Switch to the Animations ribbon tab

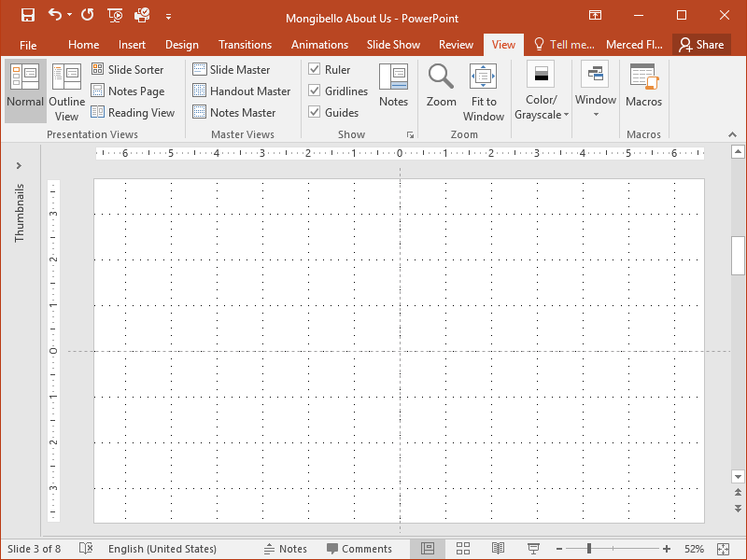pyautogui.click(x=319, y=44)
